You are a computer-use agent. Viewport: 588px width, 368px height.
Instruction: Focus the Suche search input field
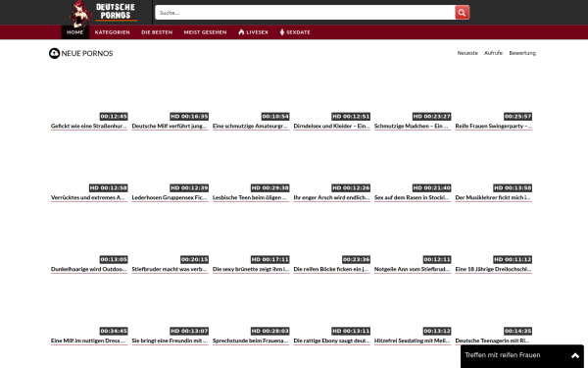point(305,13)
